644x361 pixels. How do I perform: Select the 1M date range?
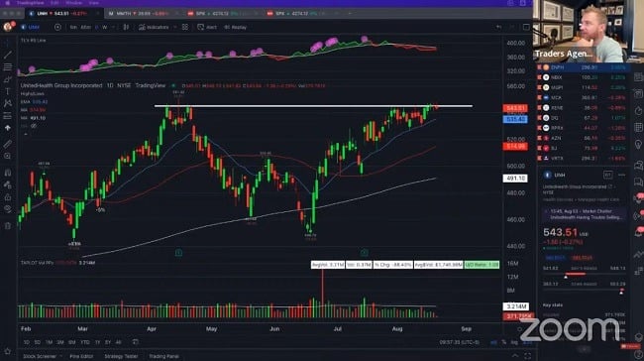49,342
